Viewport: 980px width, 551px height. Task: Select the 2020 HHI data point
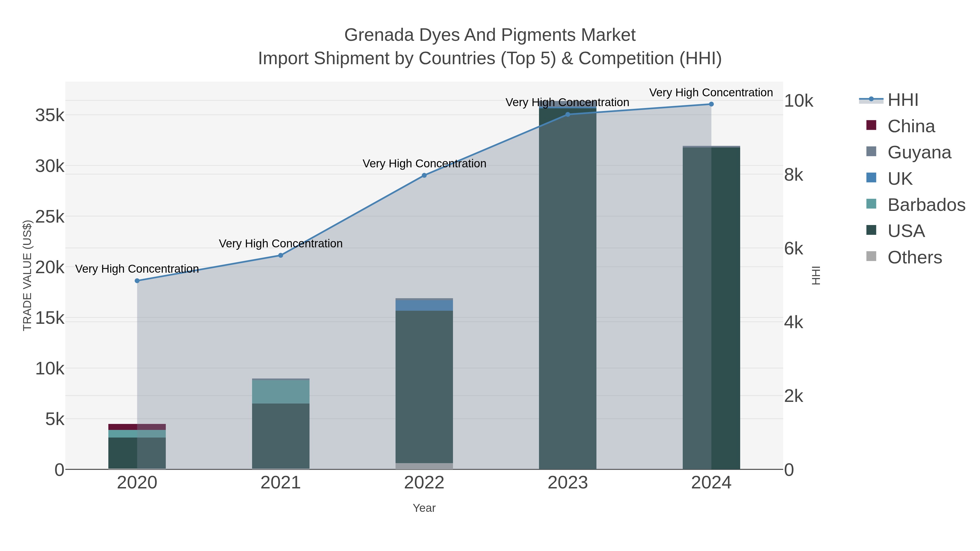[x=137, y=281]
